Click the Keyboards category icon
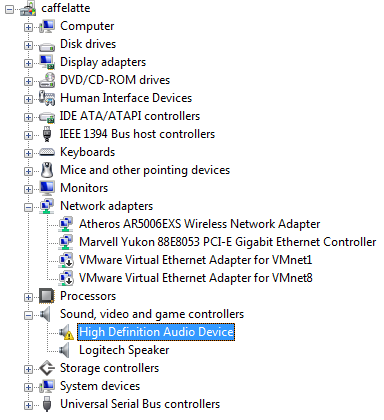The image size is (384, 420). (47, 152)
